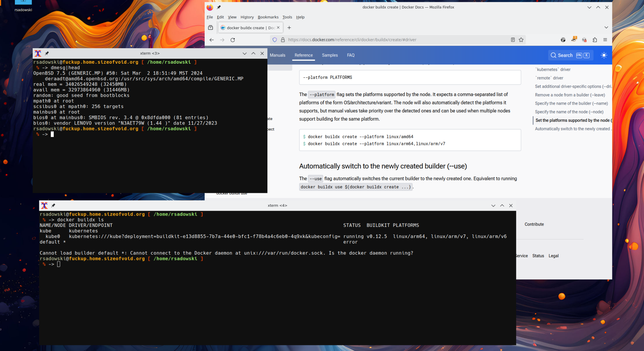Image resolution: width=644 pixels, height=351 pixels.
Task: Click xterm <3> window menu X icon
Action: click(x=38, y=53)
